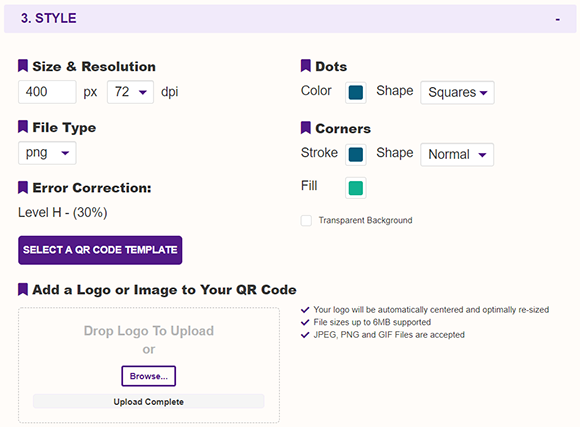Image resolution: width=580 pixels, height=427 pixels.
Task: Open the Dots shape Squares dropdown
Action: tap(457, 93)
